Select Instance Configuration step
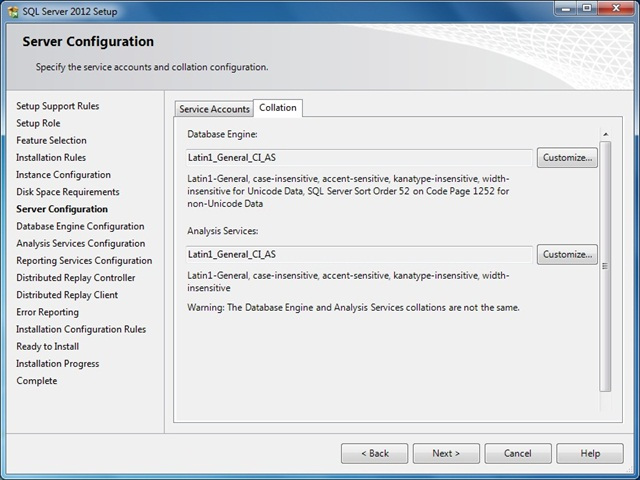 tap(63, 175)
